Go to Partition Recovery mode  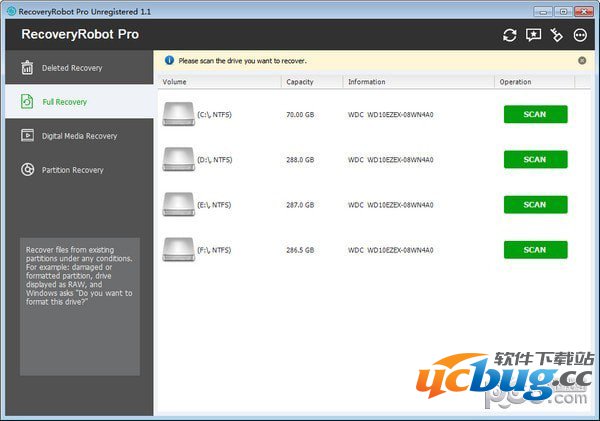click(x=72, y=170)
